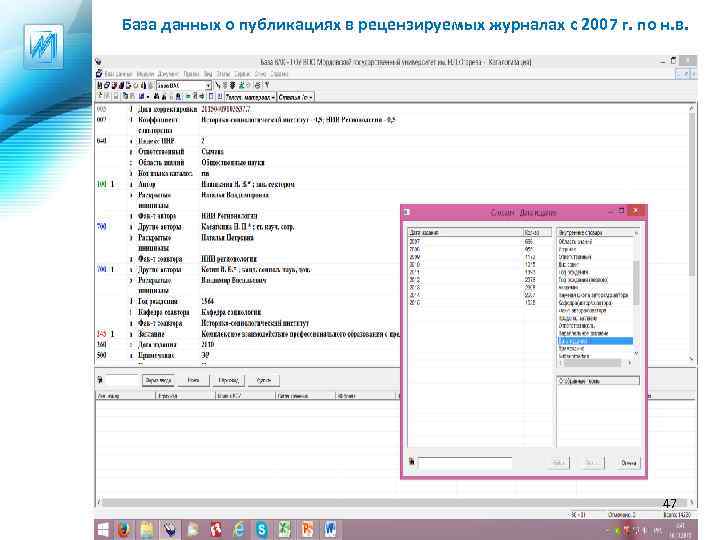The image size is (720, 540).
Task: Open File Explorer from the taskbar
Action: pyautogui.click(x=147, y=530)
